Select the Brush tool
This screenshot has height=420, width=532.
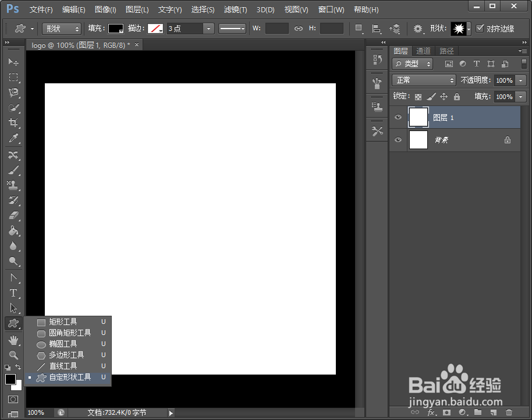(x=13, y=170)
